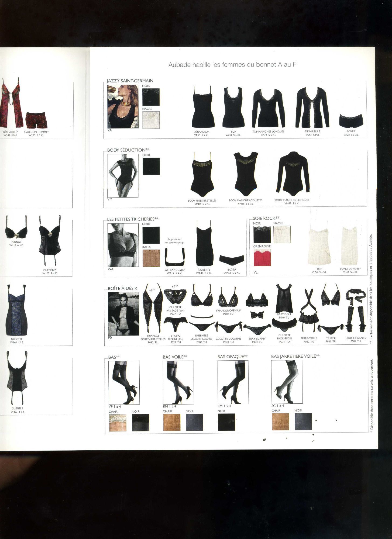Select the NOIR swatch under Bas Opaque
The height and width of the screenshot is (539, 392).
click(x=226, y=422)
